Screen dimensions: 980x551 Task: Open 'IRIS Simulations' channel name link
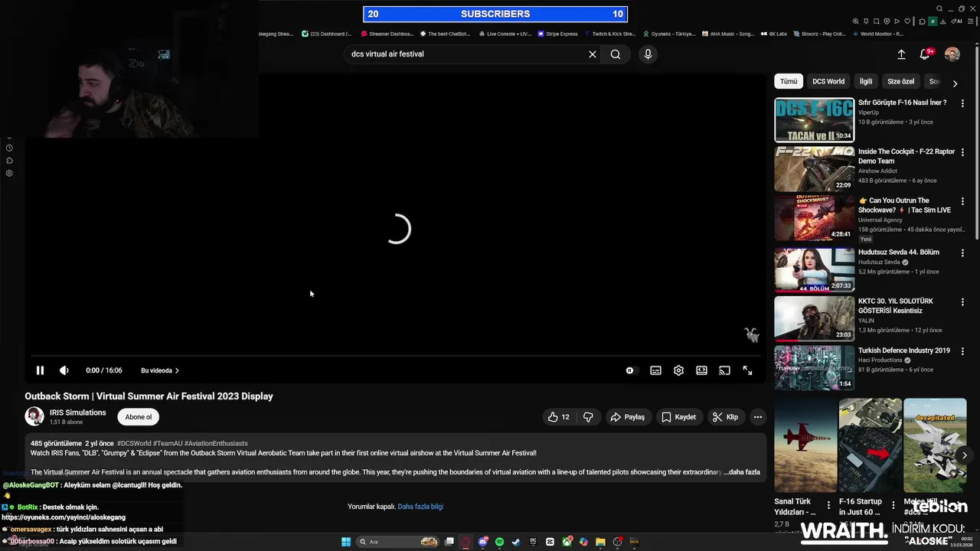pyautogui.click(x=78, y=412)
